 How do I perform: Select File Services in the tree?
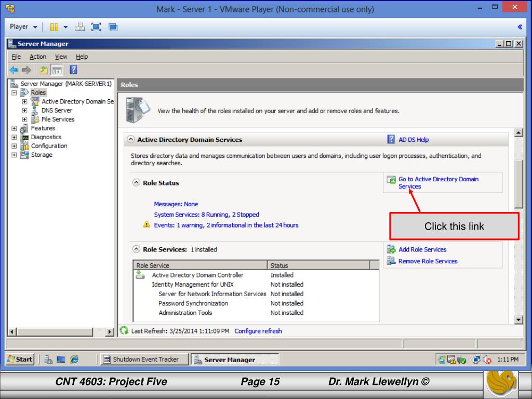[58, 119]
